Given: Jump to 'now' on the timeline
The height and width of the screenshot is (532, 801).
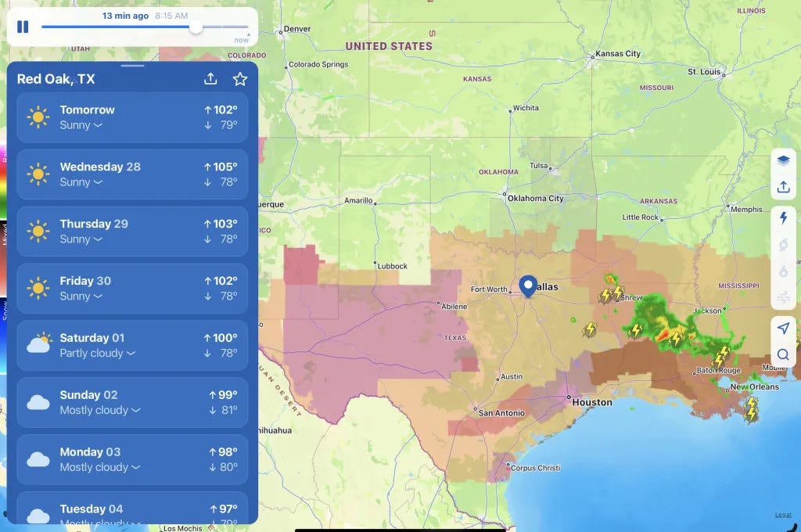Looking at the screenshot, I should [242, 40].
